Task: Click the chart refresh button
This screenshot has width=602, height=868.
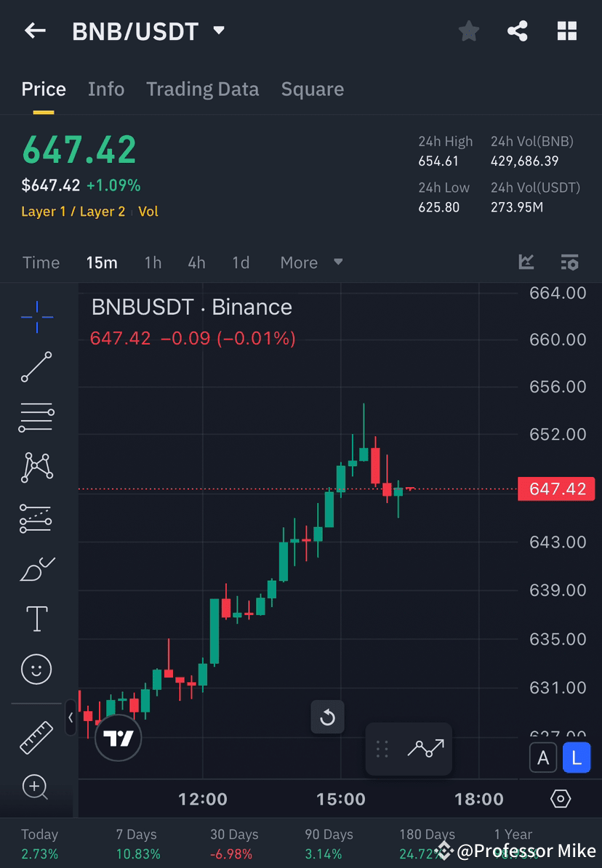Action: tap(328, 716)
